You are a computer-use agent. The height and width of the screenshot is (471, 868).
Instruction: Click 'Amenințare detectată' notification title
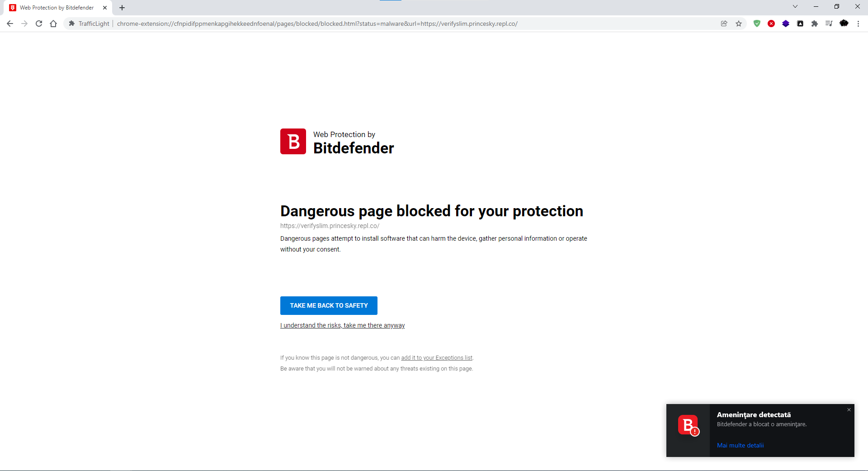(754, 414)
